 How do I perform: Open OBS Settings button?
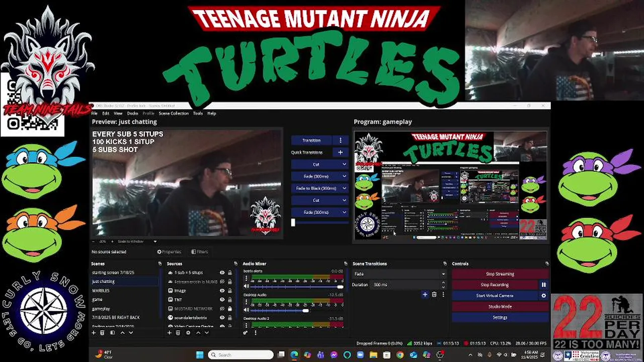tap(500, 317)
